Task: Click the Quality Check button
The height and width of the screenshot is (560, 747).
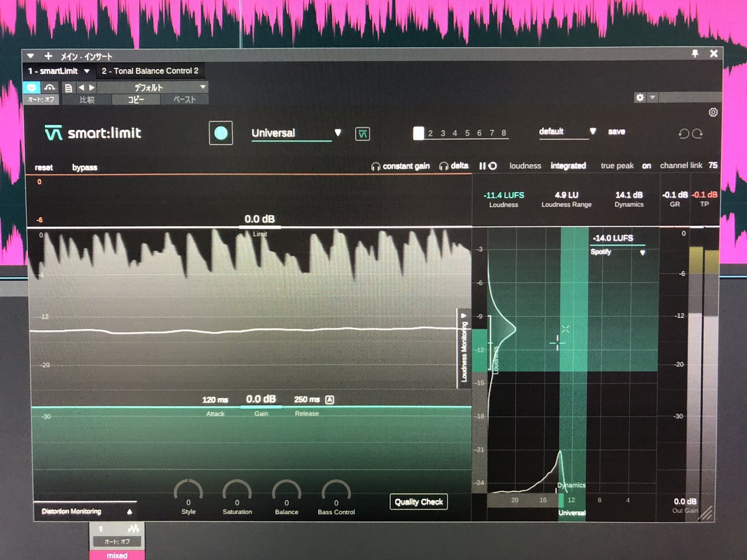Action: [419, 502]
